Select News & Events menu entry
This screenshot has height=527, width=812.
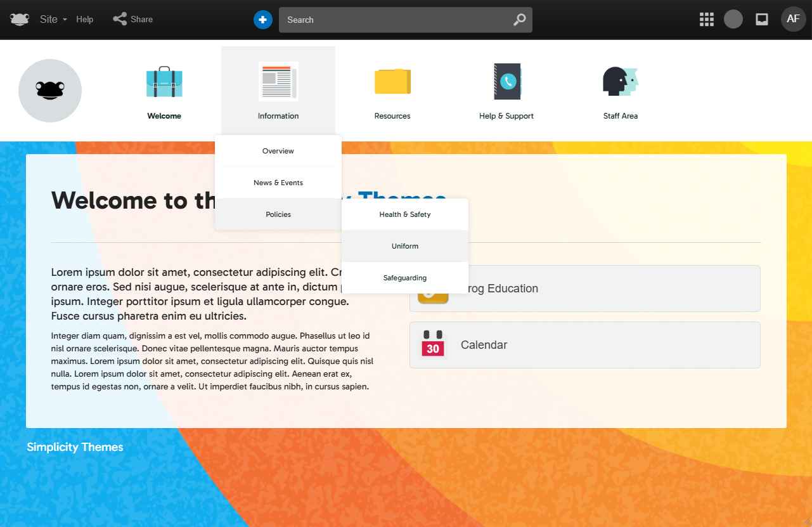click(278, 183)
